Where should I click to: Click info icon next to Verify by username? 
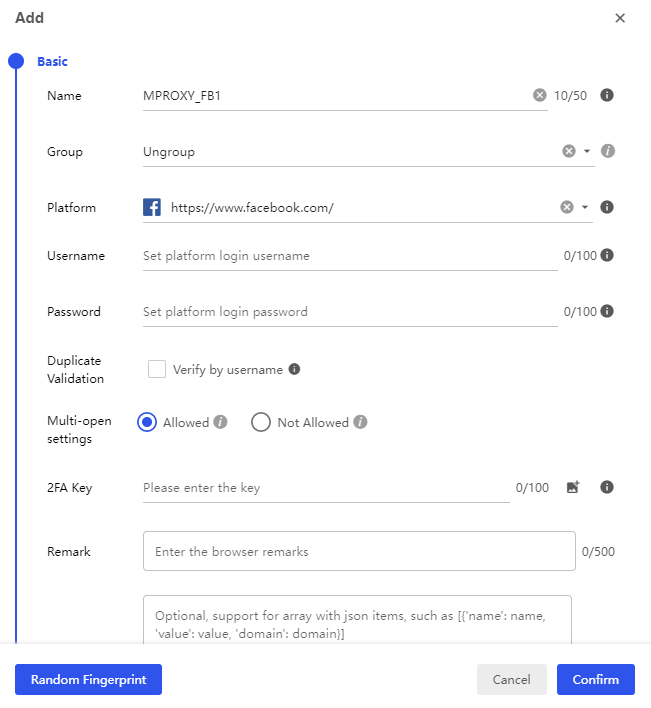294,369
